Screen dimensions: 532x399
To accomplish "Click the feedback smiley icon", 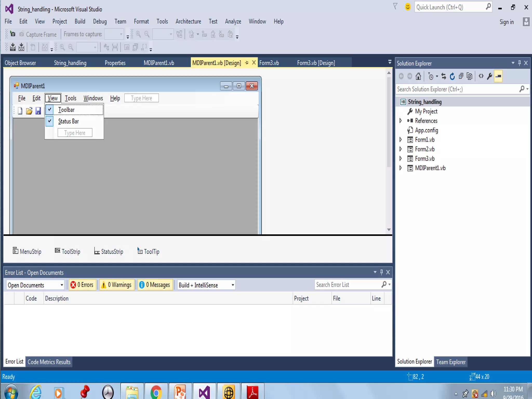I will [408, 7].
